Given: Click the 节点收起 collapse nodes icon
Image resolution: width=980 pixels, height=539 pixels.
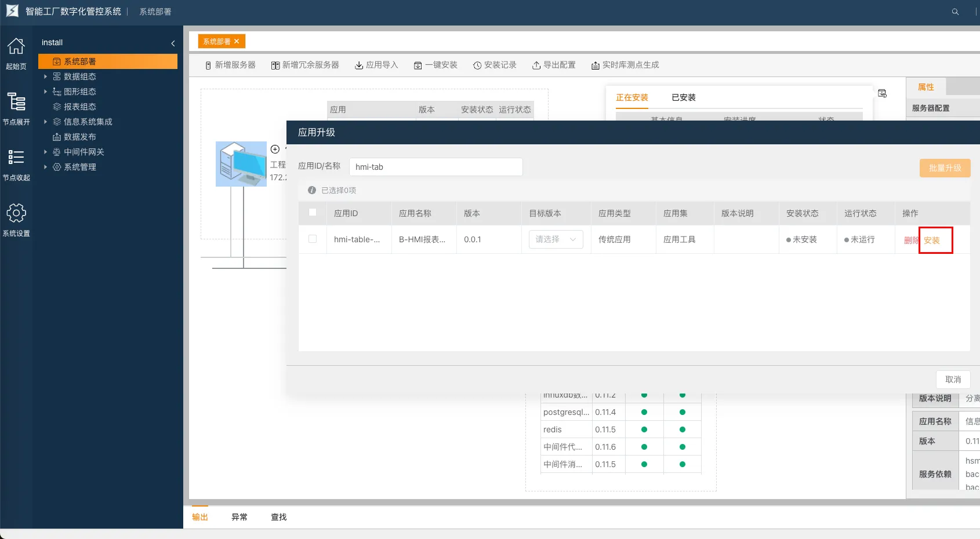Looking at the screenshot, I should [x=16, y=158].
